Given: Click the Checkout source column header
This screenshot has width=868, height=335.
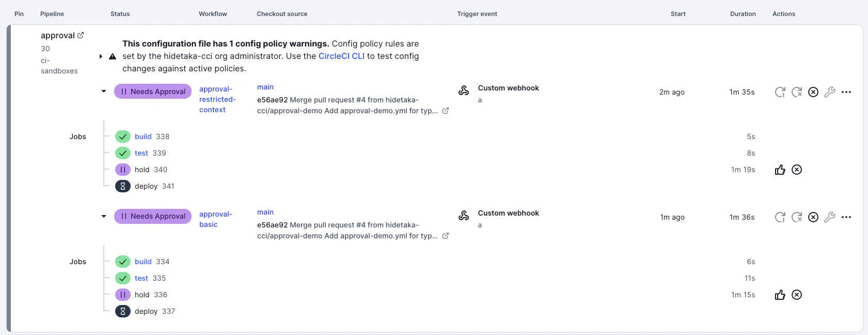Looking at the screenshot, I should point(282,14).
